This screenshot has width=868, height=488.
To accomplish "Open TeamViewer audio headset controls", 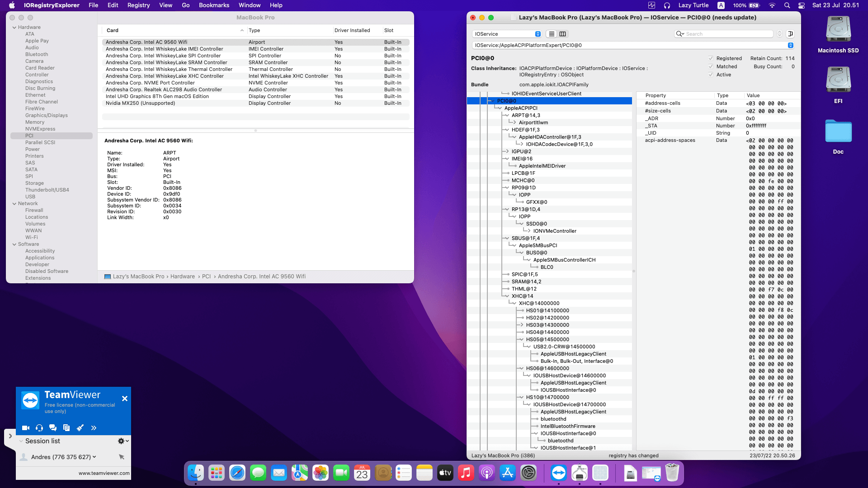I will 39,428.
